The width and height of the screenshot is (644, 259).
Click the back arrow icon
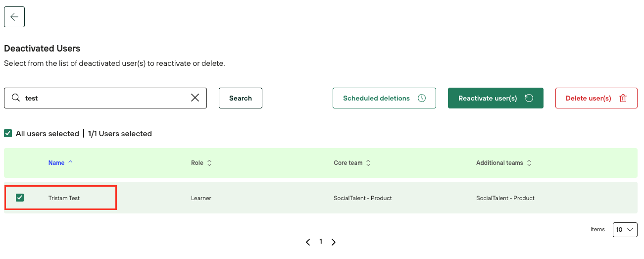tap(14, 17)
